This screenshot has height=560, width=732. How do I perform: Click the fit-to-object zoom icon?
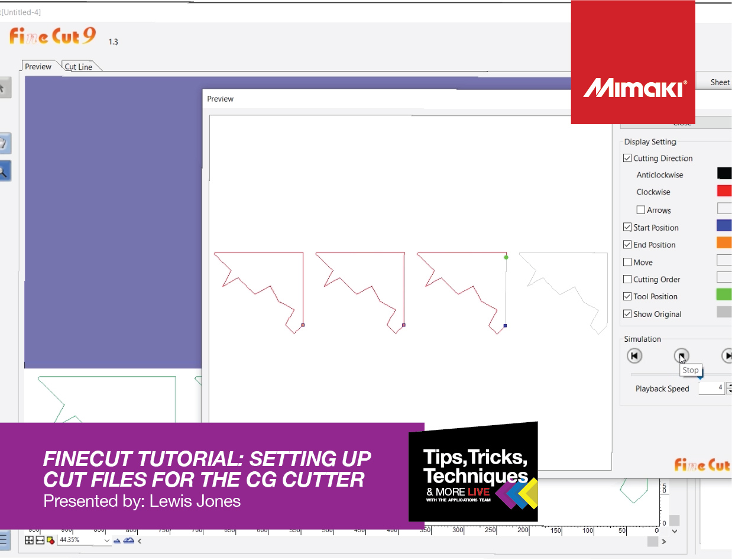coord(50,540)
